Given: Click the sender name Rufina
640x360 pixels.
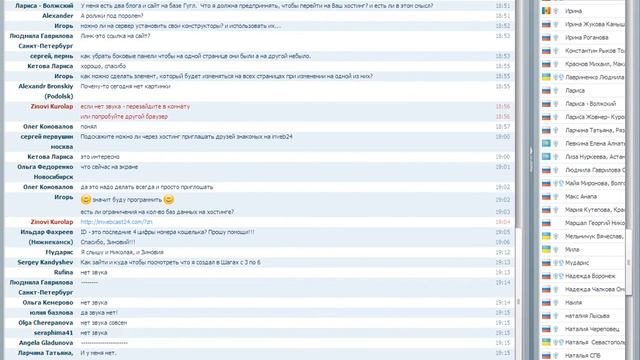Looking at the screenshot, I should (63, 273).
